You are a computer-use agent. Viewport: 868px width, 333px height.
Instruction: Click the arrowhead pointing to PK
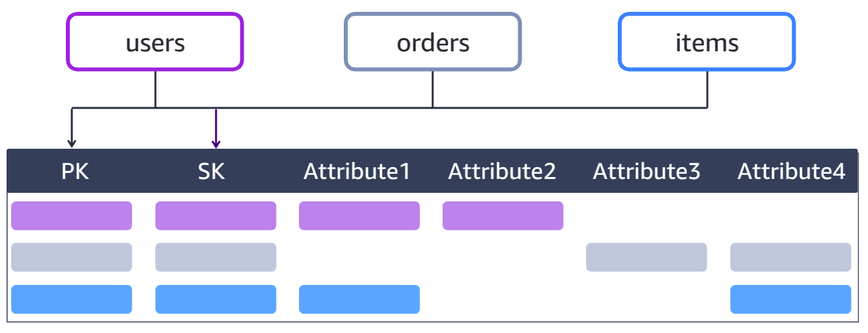pos(72,142)
